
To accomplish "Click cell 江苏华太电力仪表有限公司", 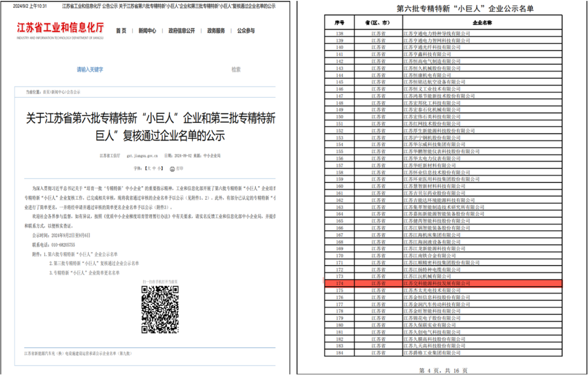I will (482, 158).
